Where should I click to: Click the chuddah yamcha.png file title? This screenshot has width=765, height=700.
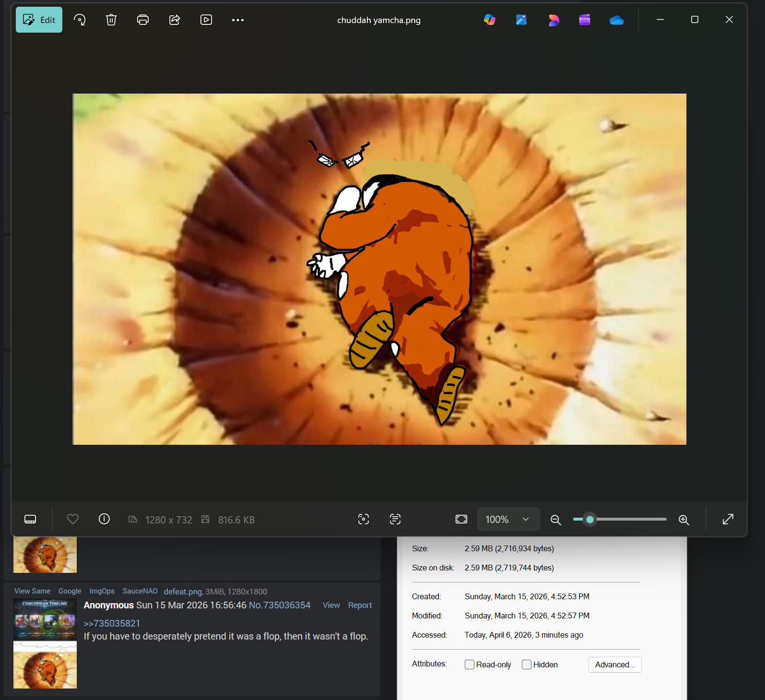pyautogui.click(x=379, y=20)
